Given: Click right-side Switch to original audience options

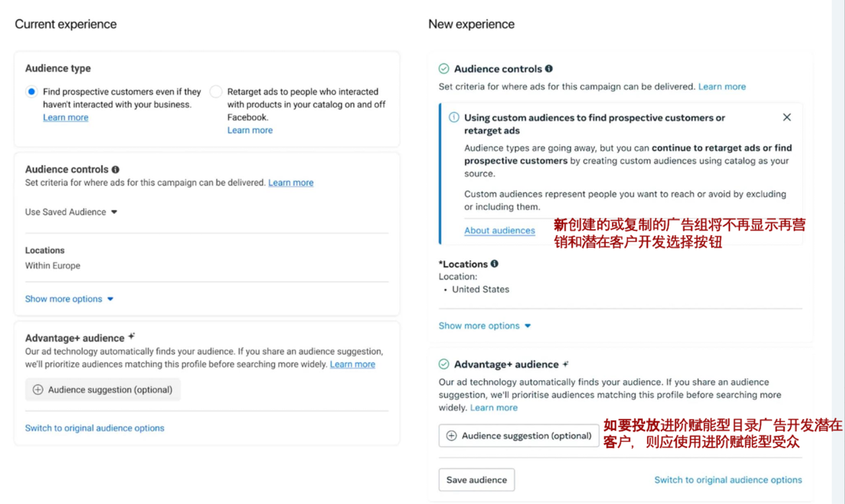Looking at the screenshot, I should [x=728, y=480].
